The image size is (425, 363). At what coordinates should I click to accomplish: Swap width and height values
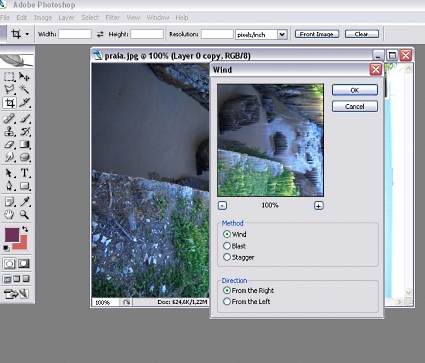[100, 34]
